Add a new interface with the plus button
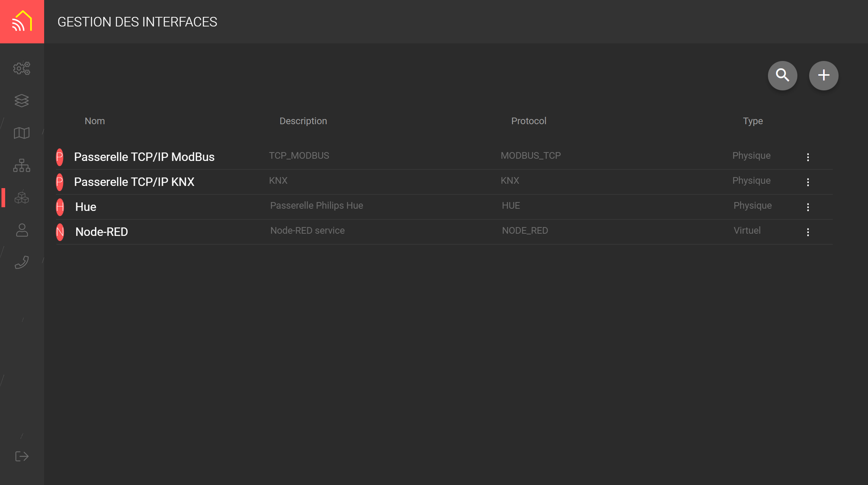The image size is (868, 485). point(824,75)
